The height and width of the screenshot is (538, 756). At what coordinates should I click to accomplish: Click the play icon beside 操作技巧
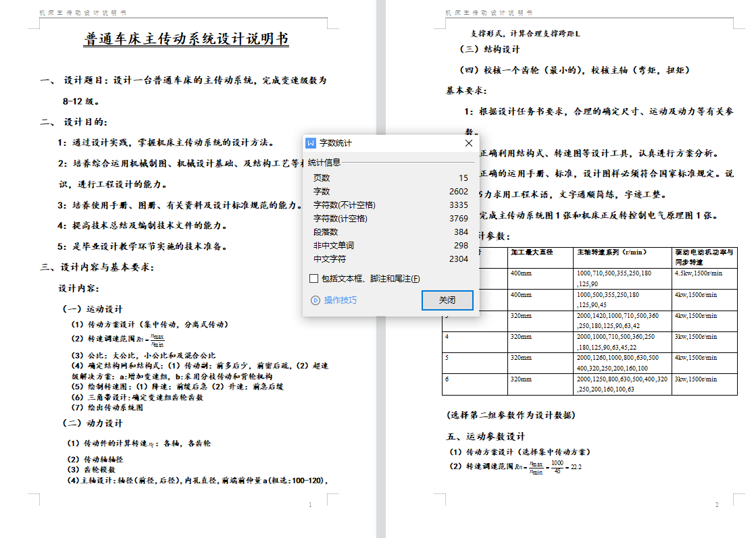point(315,300)
